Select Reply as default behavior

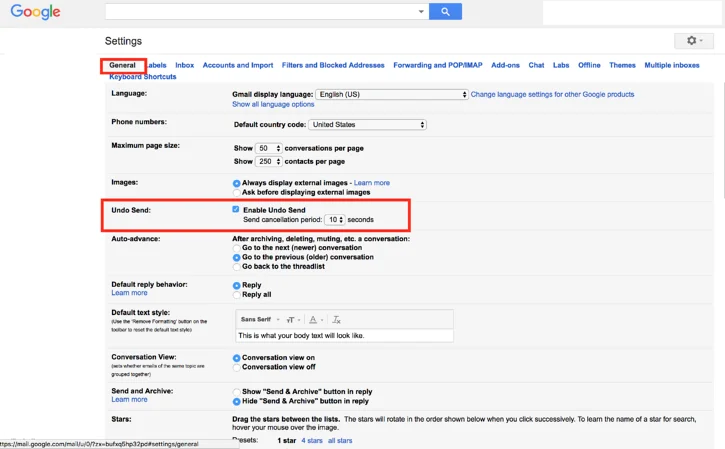click(x=236, y=285)
